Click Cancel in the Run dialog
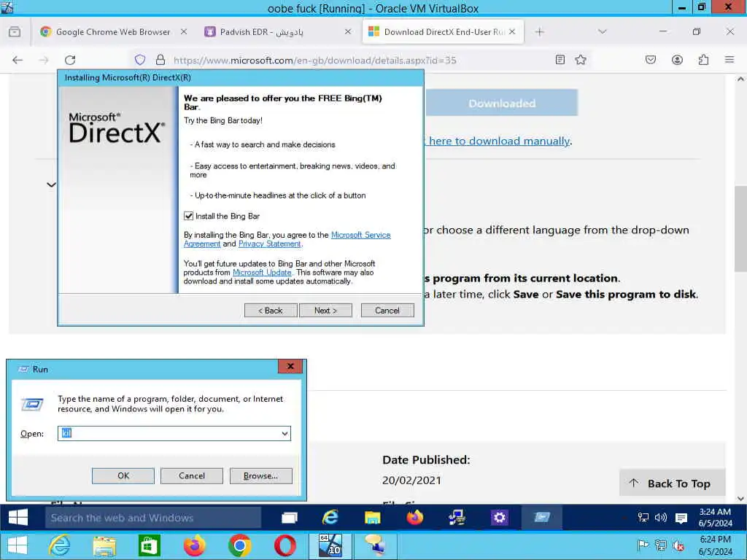 pos(192,475)
